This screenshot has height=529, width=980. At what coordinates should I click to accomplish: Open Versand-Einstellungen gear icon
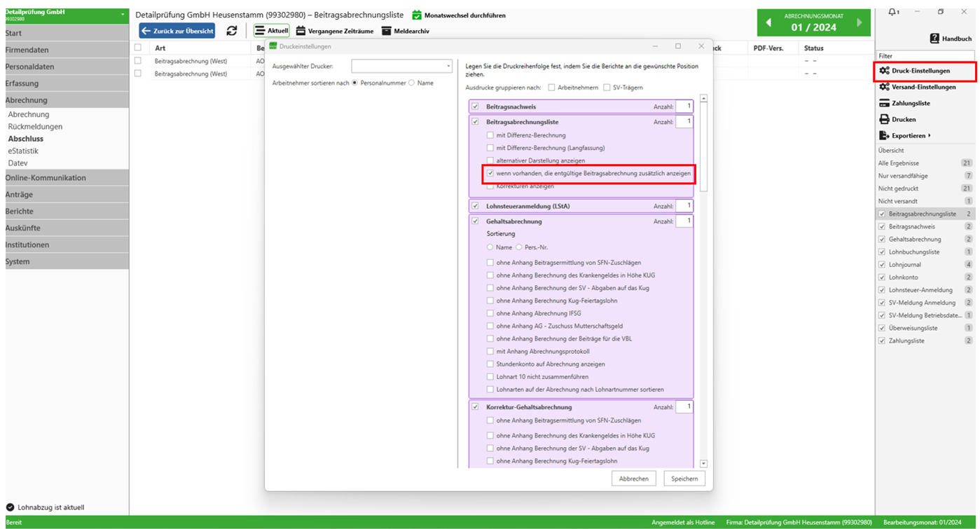click(885, 87)
